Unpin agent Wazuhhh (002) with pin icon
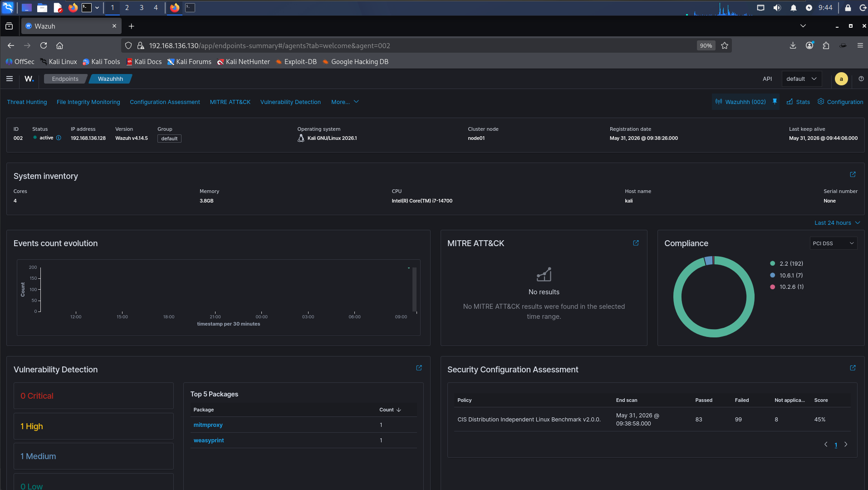The image size is (868, 490). (775, 101)
